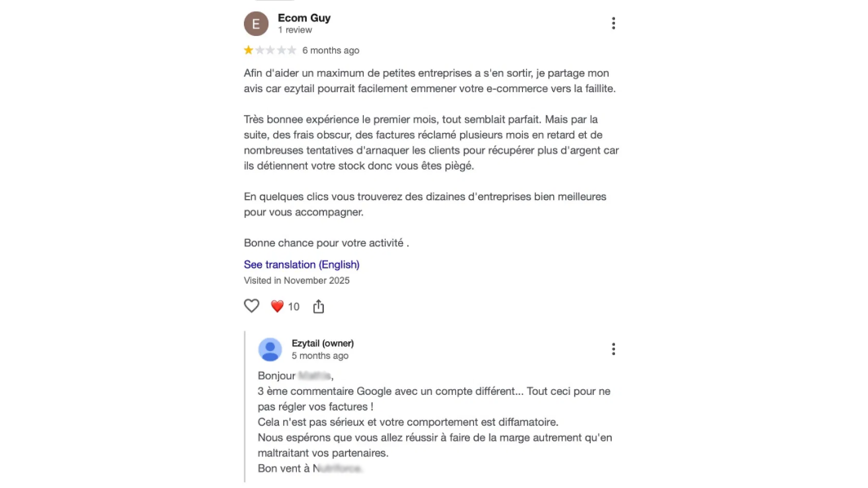The width and height of the screenshot is (868, 488).
Task: Click the "Visited in November 2025" text
Action: point(297,281)
